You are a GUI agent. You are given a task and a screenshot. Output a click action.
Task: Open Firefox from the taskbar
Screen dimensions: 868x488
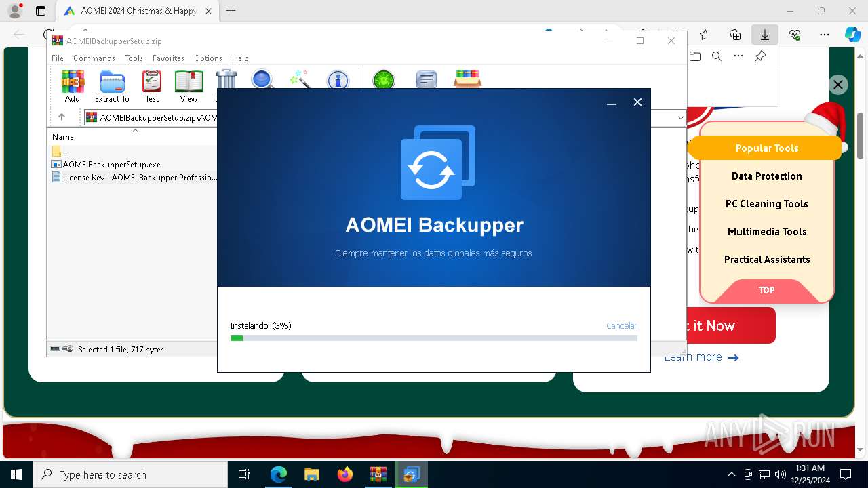pyautogui.click(x=345, y=474)
